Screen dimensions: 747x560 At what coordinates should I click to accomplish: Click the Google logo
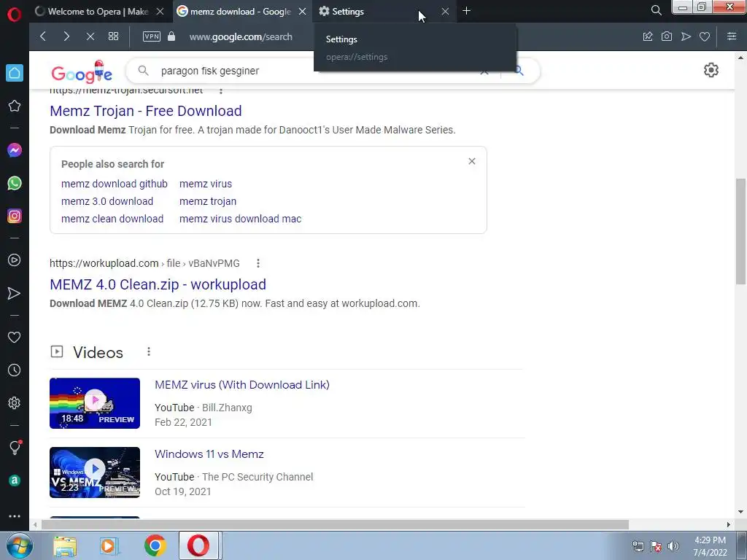point(82,72)
